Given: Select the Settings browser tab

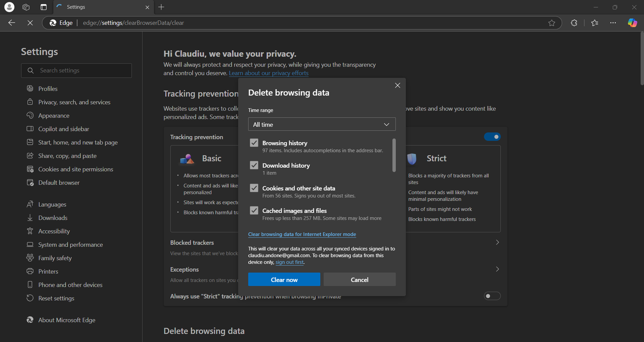Looking at the screenshot, I should tap(103, 7).
